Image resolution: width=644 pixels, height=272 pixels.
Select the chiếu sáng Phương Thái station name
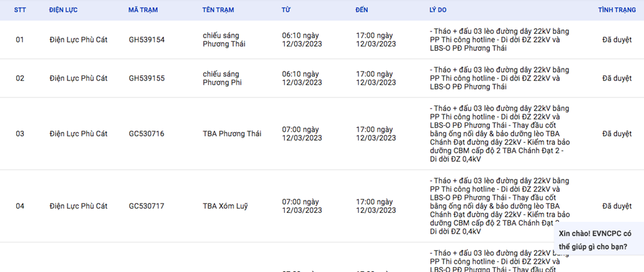point(224,40)
